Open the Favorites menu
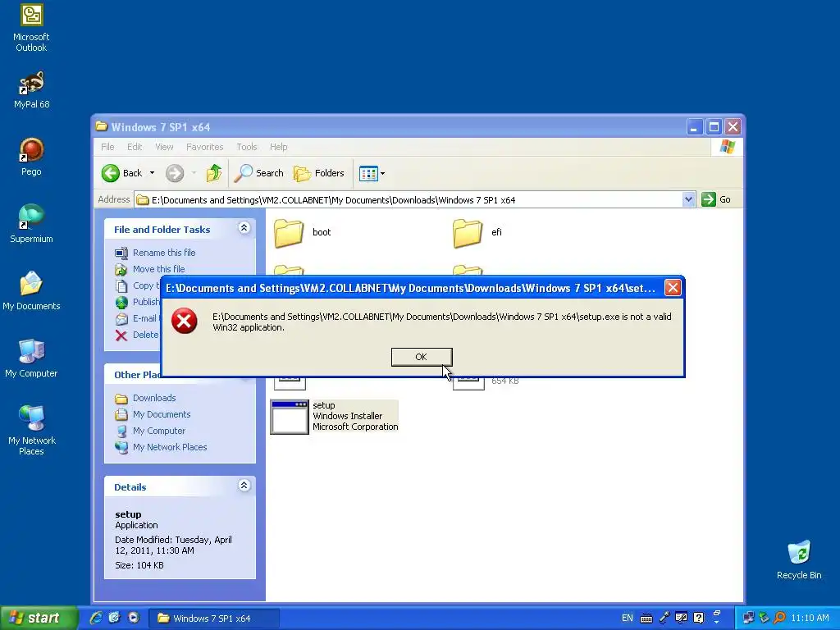 [x=204, y=147]
